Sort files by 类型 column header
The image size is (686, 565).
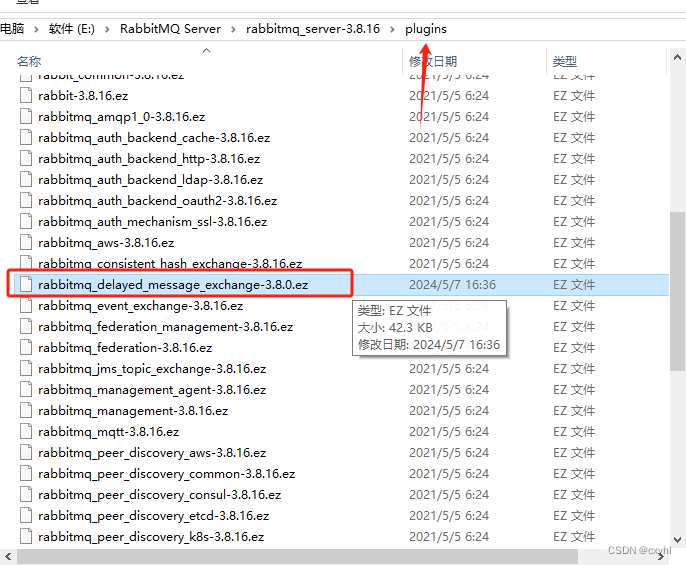click(x=564, y=61)
